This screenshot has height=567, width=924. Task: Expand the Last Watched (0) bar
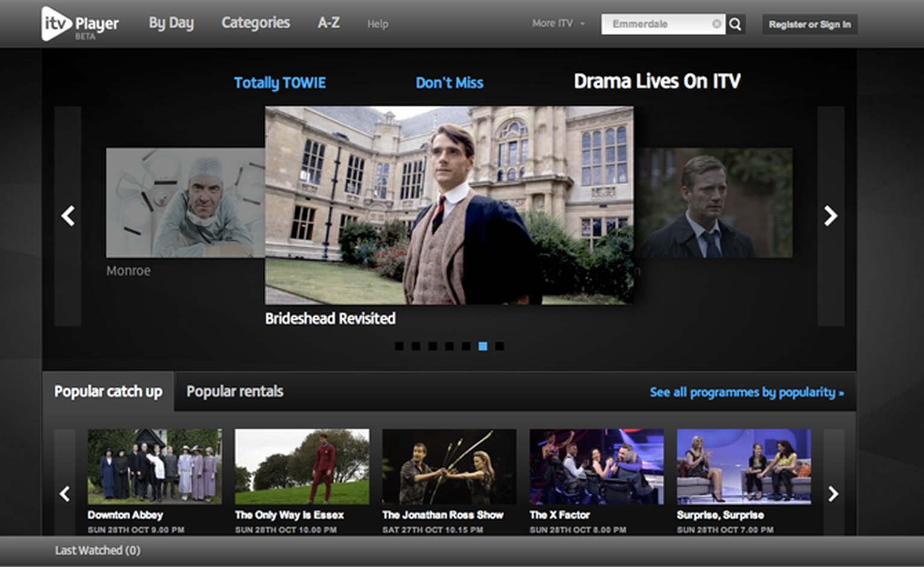click(x=97, y=551)
